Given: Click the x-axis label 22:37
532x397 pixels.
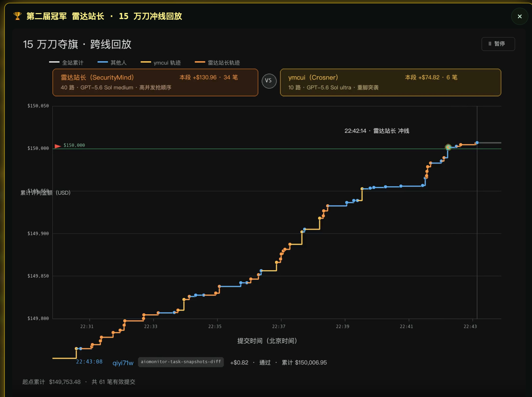Looking at the screenshot, I should pyautogui.click(x=278, y=326).
